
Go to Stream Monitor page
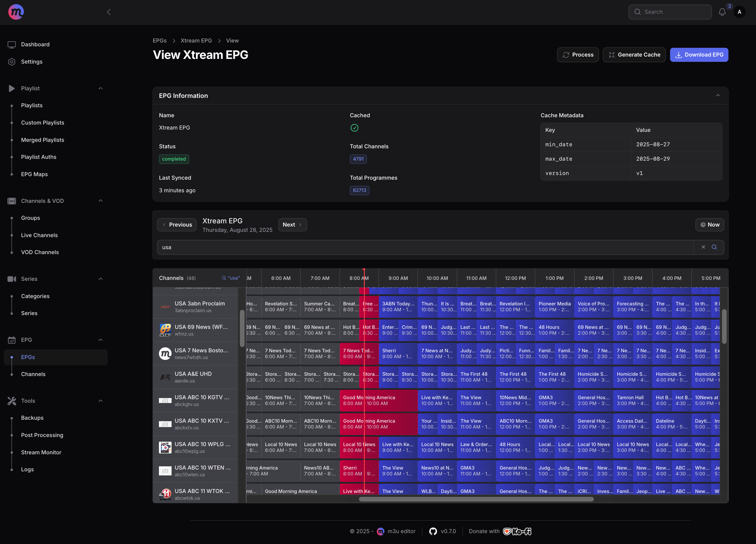pos(41,452)
